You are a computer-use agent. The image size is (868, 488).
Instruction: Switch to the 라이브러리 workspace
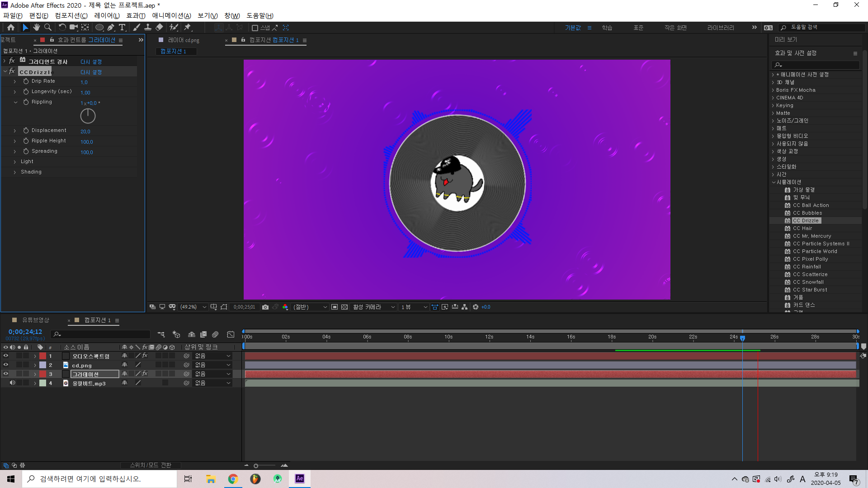[x=721, y=28]
